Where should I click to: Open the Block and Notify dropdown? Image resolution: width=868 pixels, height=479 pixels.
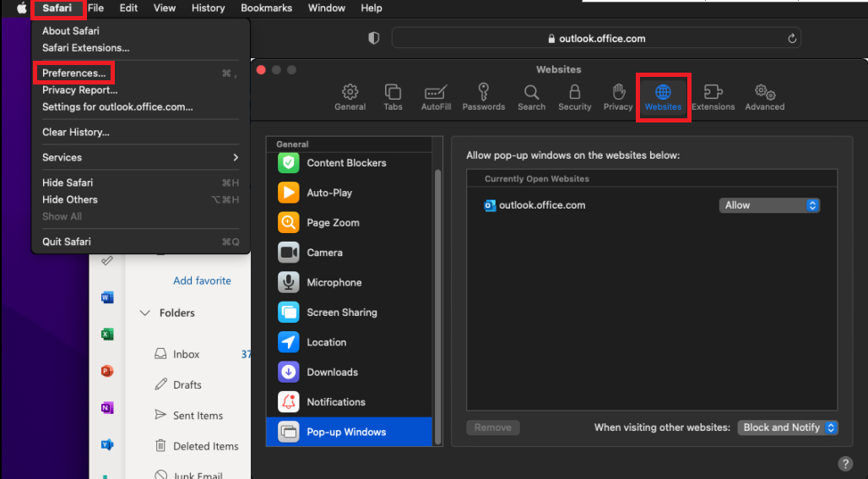click(788, 427)
